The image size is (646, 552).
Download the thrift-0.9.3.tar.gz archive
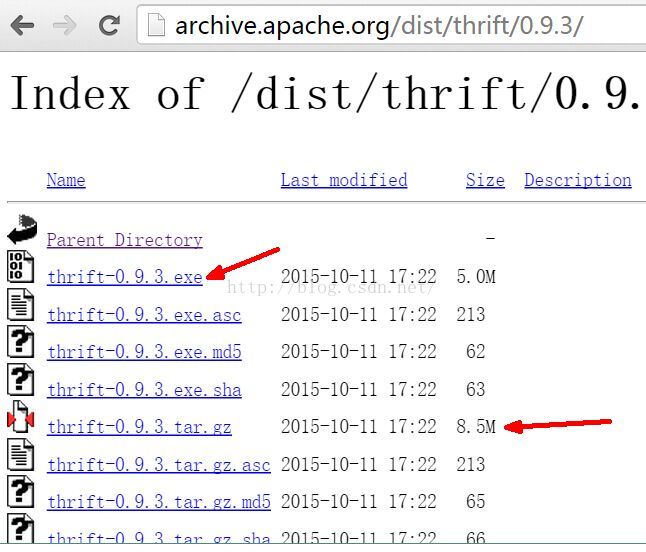click(139, 427)
